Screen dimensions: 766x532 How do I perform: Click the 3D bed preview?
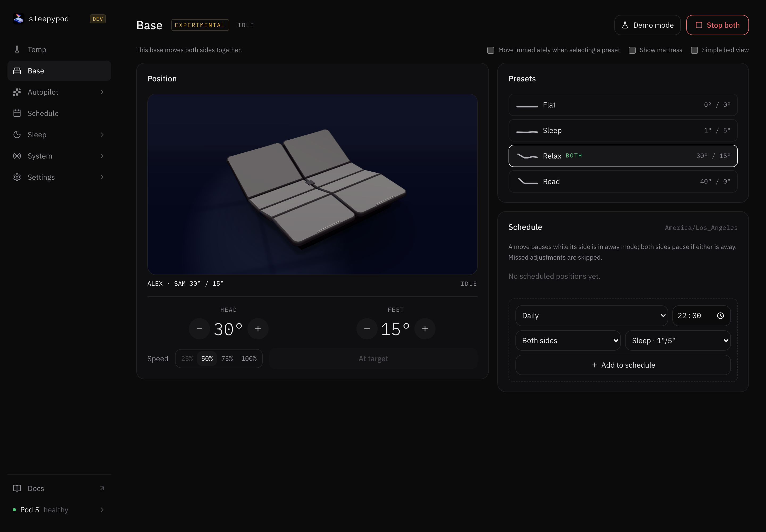pyautogui.click(x=312, y=184)
